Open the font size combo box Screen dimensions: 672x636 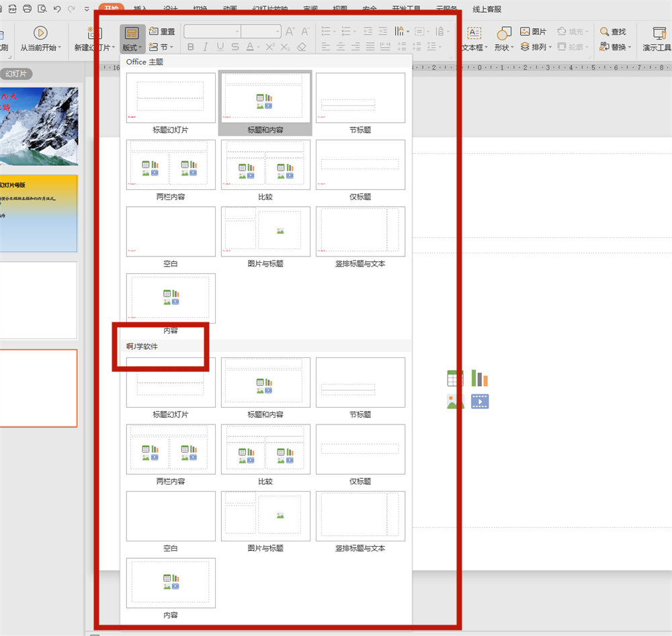pos(261,32)
